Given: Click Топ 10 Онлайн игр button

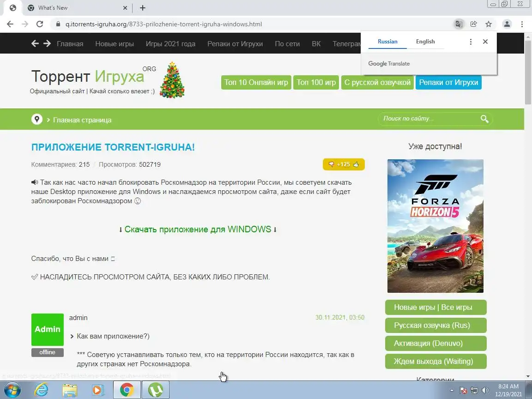Looking at the screenshot, I should pos(256,83).
